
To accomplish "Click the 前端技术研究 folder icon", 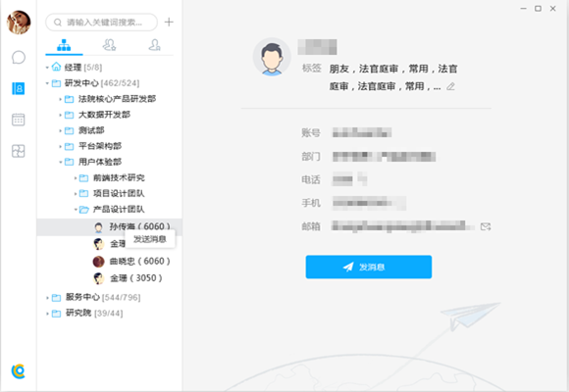I will pos(83,178).
